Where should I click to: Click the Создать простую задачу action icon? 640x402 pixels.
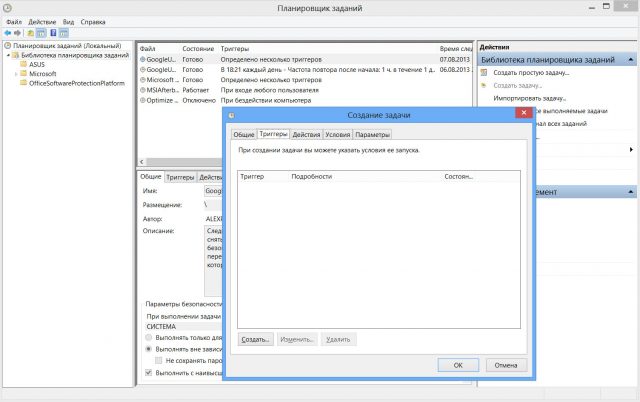point(485,73)
